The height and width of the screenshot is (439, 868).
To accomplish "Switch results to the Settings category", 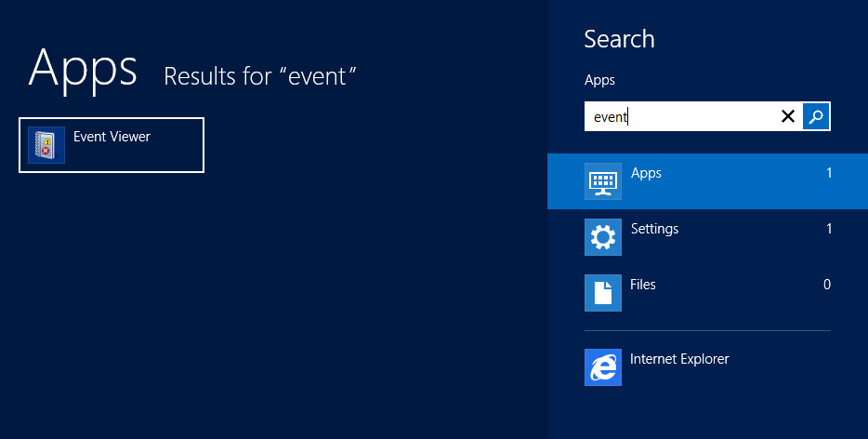I will (654, 229).
